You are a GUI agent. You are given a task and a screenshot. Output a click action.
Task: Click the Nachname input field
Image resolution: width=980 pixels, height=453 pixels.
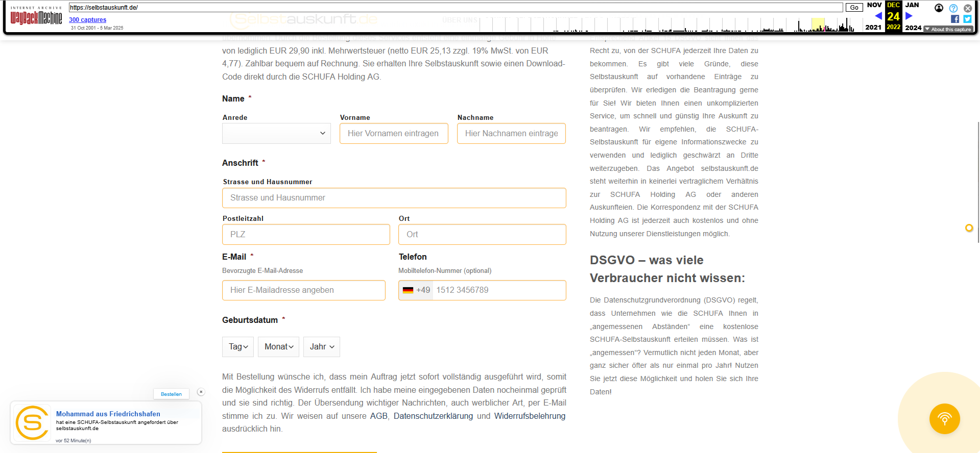pos(511,133)
